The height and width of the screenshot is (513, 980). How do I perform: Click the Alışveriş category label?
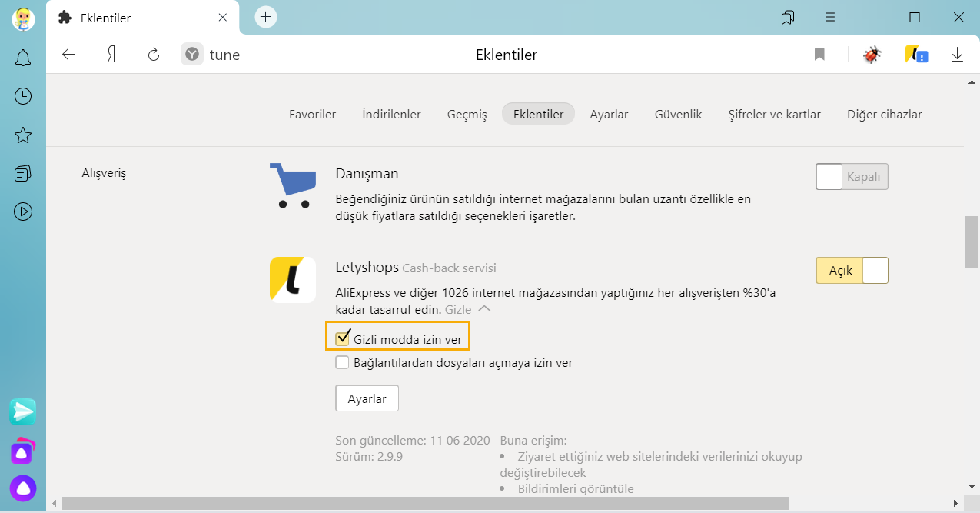click(x=104, y=172)
